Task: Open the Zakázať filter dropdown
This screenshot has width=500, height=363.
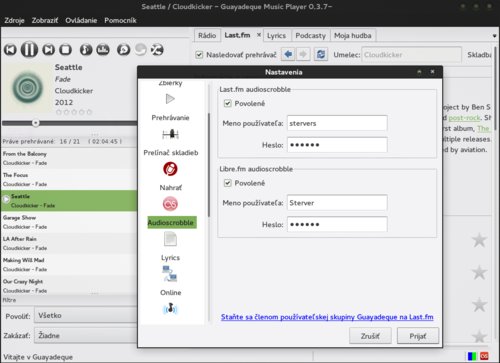Action: click(86, 336)
